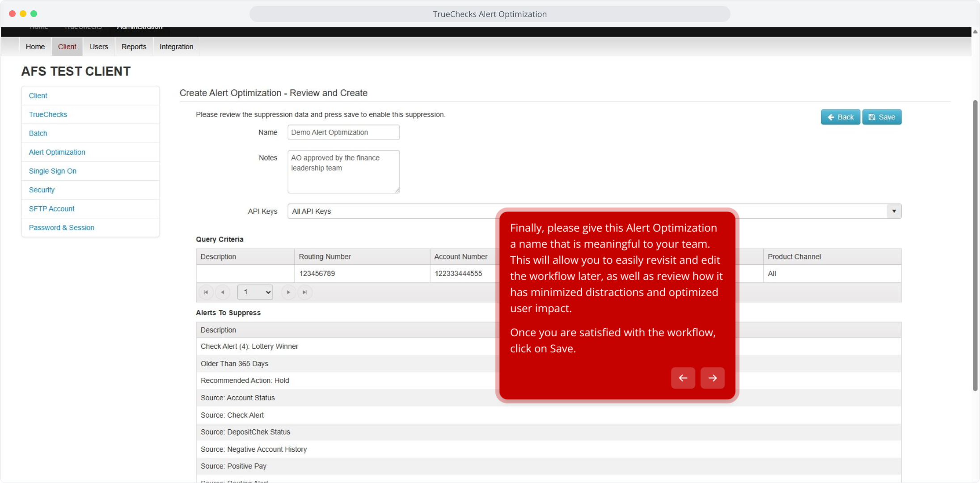Image resolution: width=980 pixels, height=483 pixels.
Task: Open Security in the sidebar
Action: (90, 190)
